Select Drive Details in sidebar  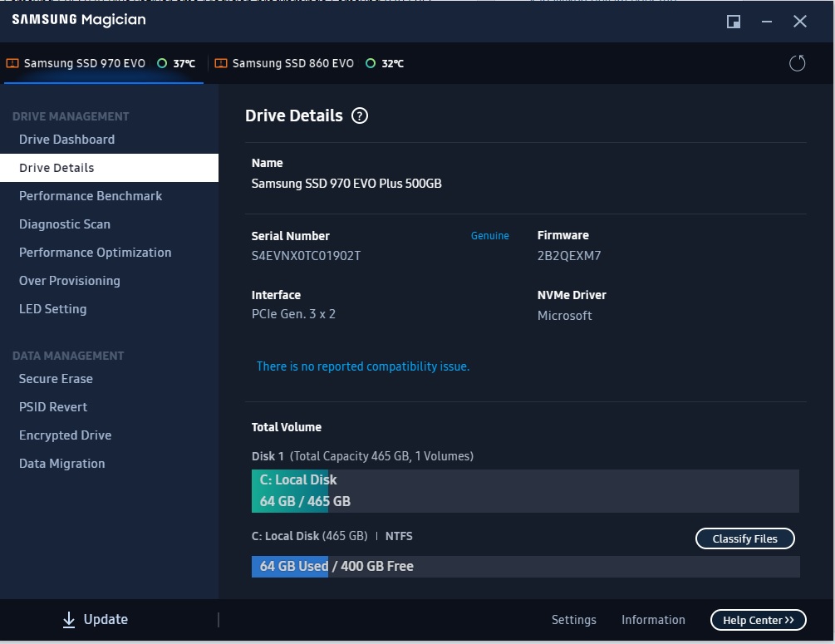(x=109, y=168)
